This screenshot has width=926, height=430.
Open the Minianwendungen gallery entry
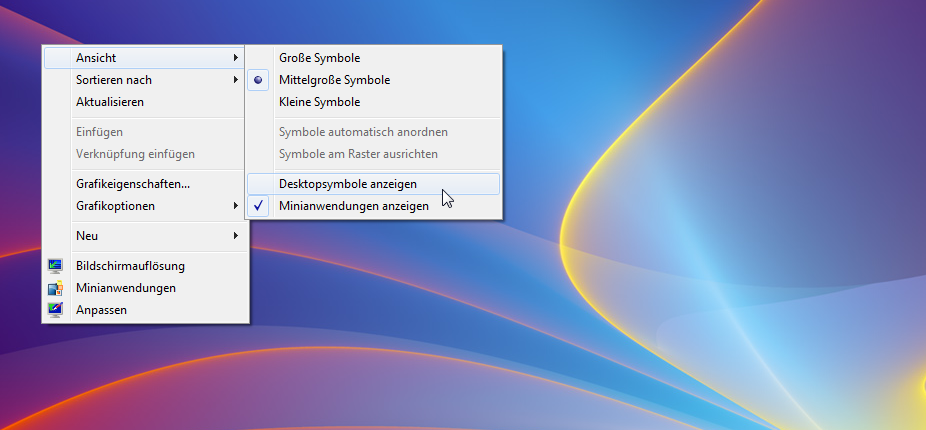pyautogui.click(x=145, y=288)
